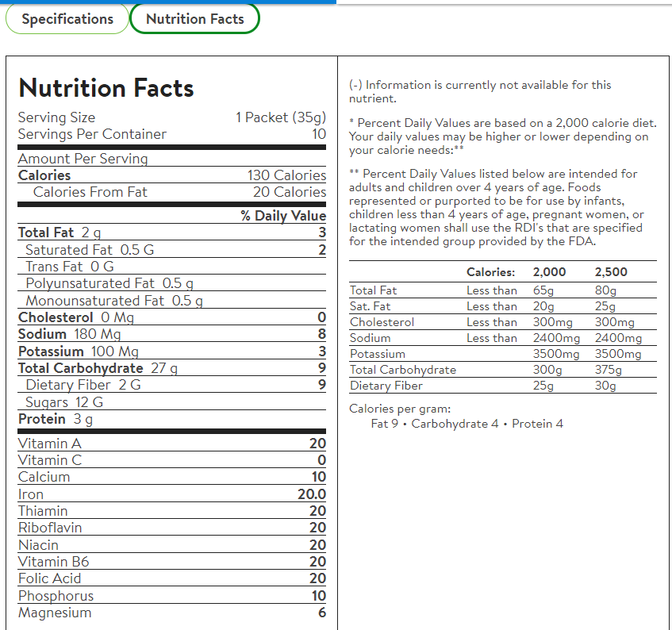Click the % Daily Value column header
672x630 pixels.
(x=283, y=216)
